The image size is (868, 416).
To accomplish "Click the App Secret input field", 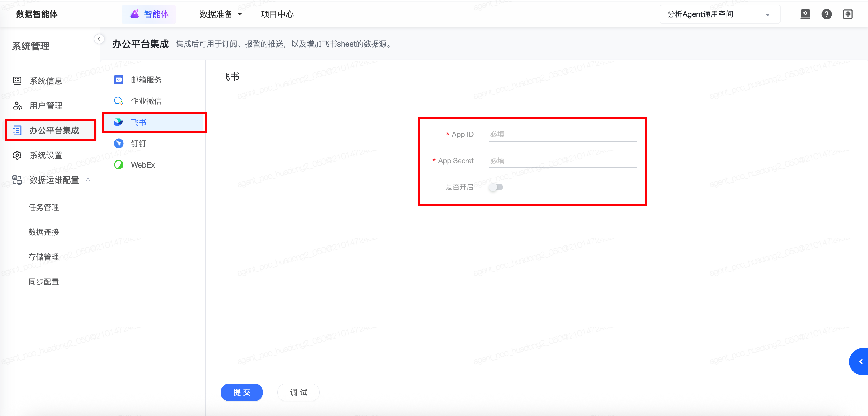I will pyautogui.click(x=562, y=161).
